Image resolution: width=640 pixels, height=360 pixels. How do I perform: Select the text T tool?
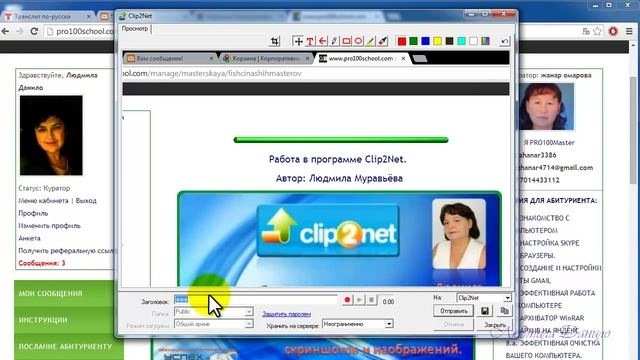point(310,41)
